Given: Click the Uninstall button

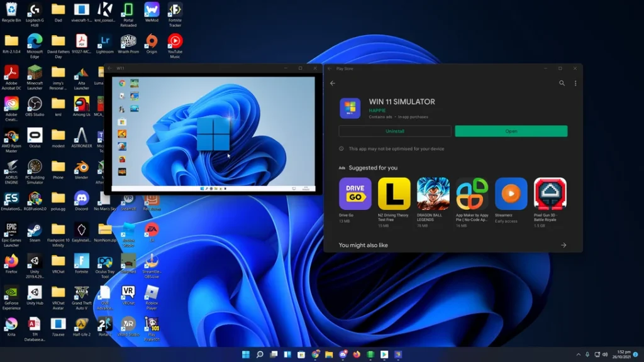Looking at the screenshot, I should click(394, 131).
